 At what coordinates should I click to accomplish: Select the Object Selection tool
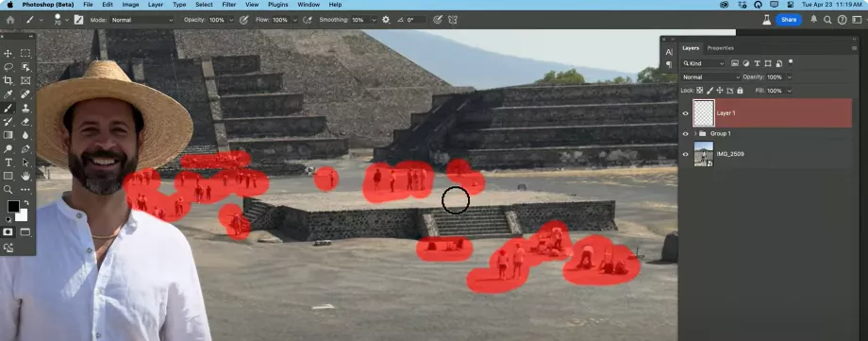25,67
